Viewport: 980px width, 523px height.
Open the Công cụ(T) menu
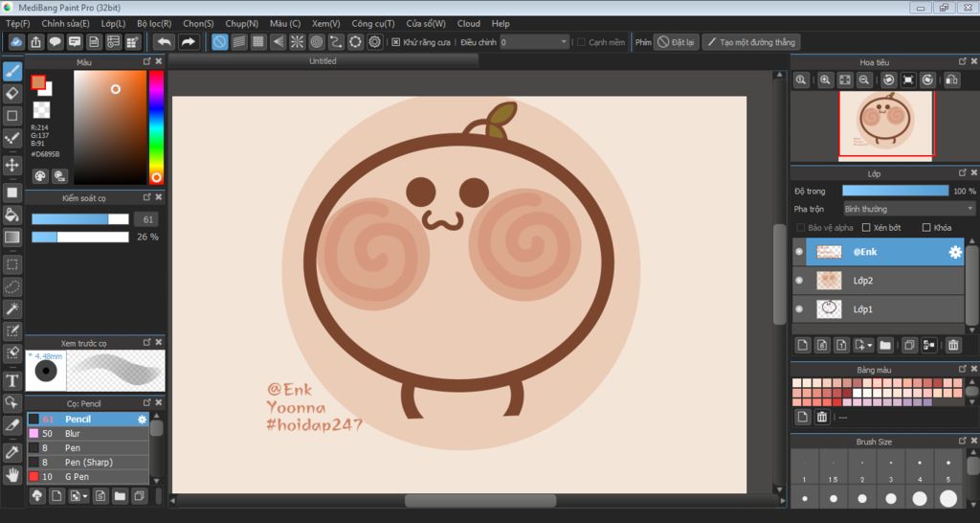coord(373,23)
